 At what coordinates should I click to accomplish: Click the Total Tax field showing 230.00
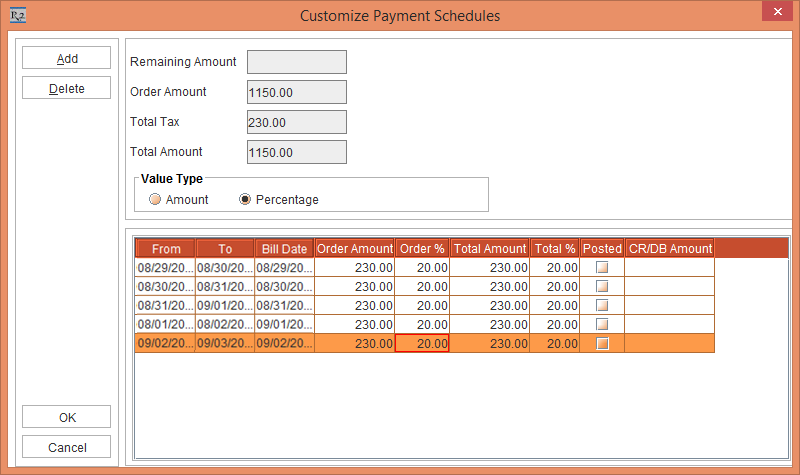point(296,122)
